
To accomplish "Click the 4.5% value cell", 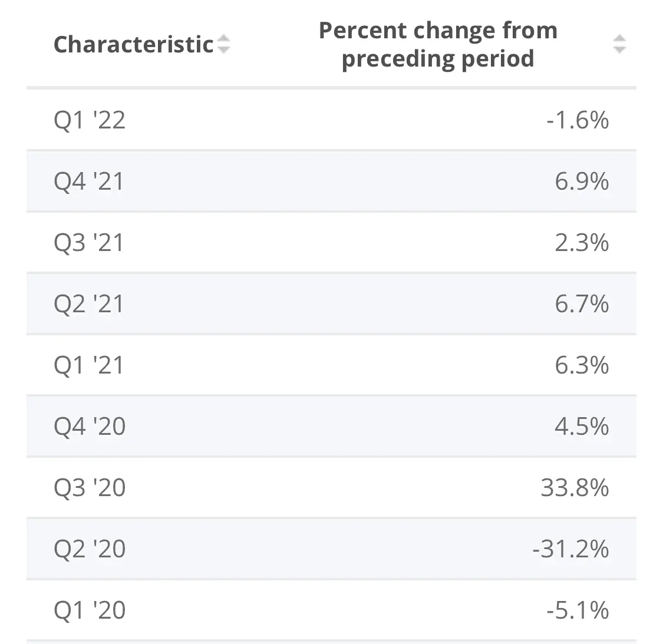I will coord(582,427).
